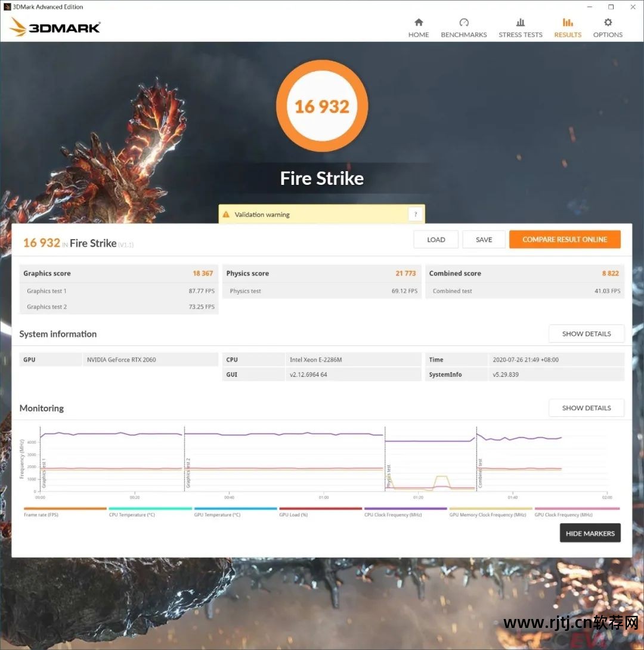
Task: Click NVIDIA GeForce RTX 2060 GPU value
Action: 122,360
